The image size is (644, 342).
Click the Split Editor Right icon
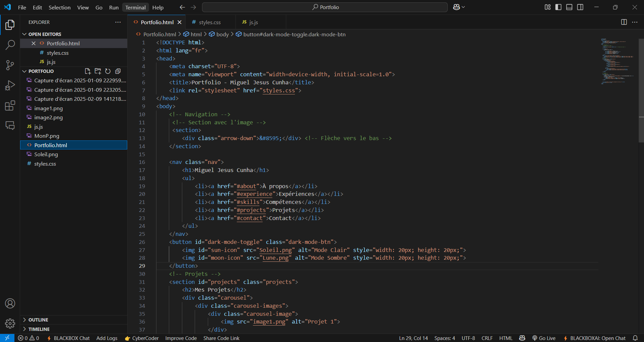[x=624, y=22]
